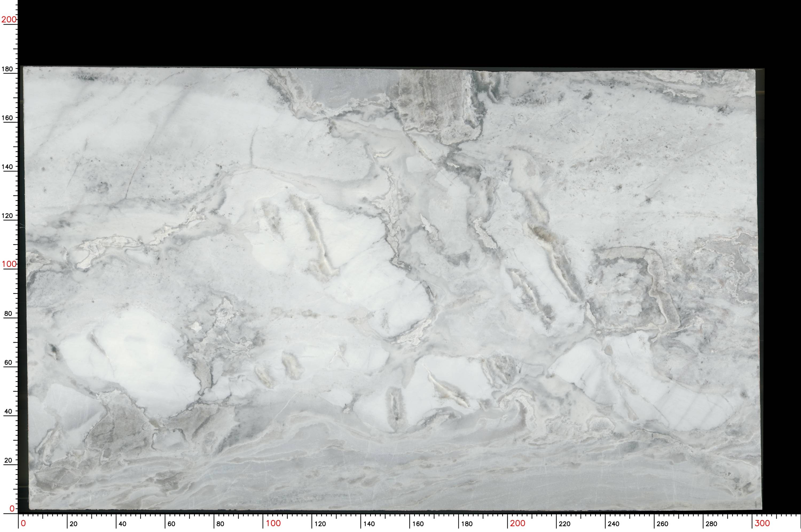The height and width of the screenshot is (532, 801).
Task: Click the 140 label on vertical ruler
Action: point(7,167)
